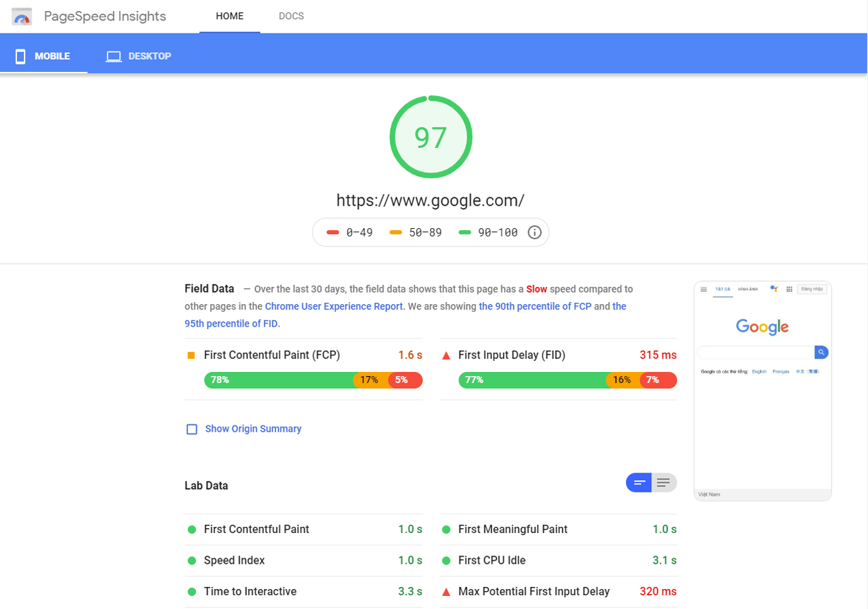The image size is (868, 609).
Task: Click the mobile phone icon
Action: click(21, 56)
